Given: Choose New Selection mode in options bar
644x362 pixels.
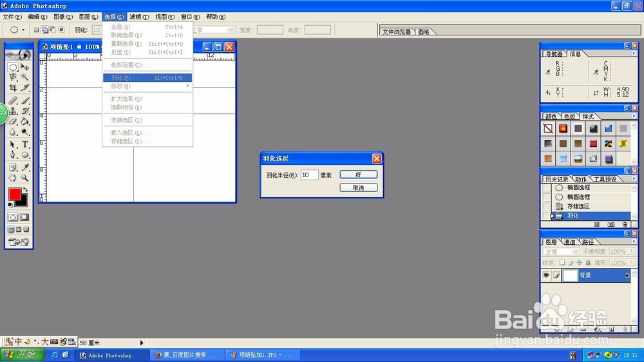Looking at the screenshot, I should [36, 30].
